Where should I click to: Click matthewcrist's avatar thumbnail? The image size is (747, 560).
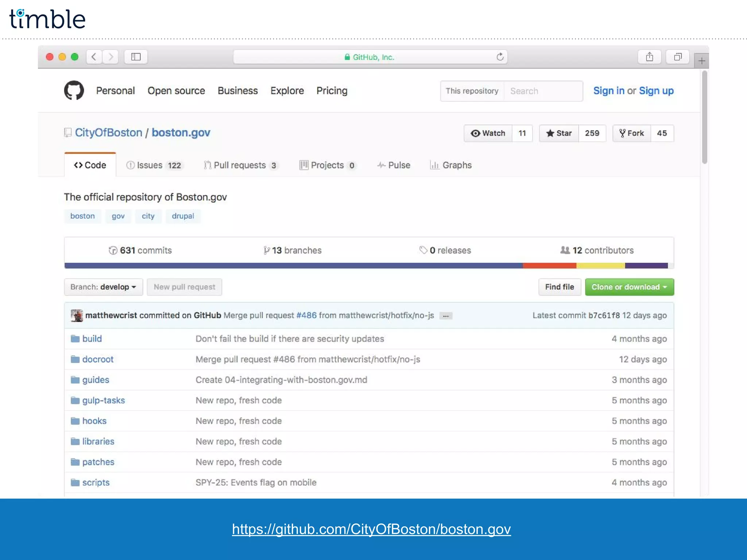pos(77,315)
